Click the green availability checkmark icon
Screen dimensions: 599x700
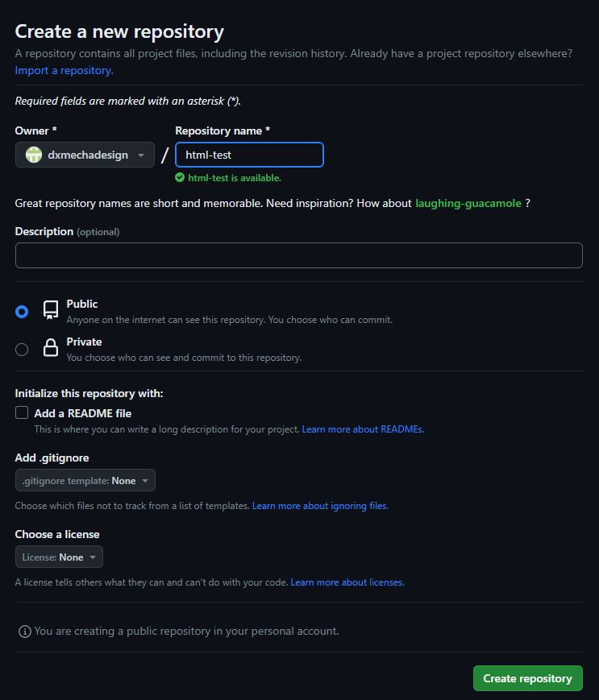pyautogui.click(x=180, y=178)
